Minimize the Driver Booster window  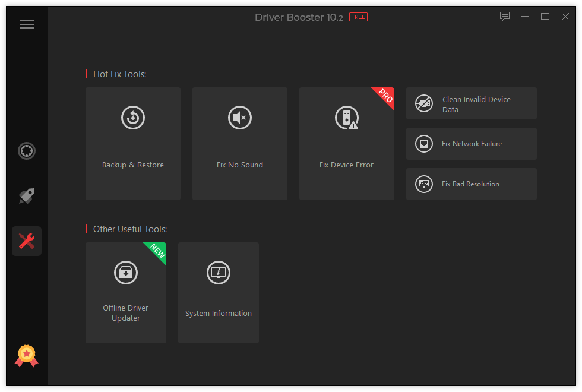point(525,17)
